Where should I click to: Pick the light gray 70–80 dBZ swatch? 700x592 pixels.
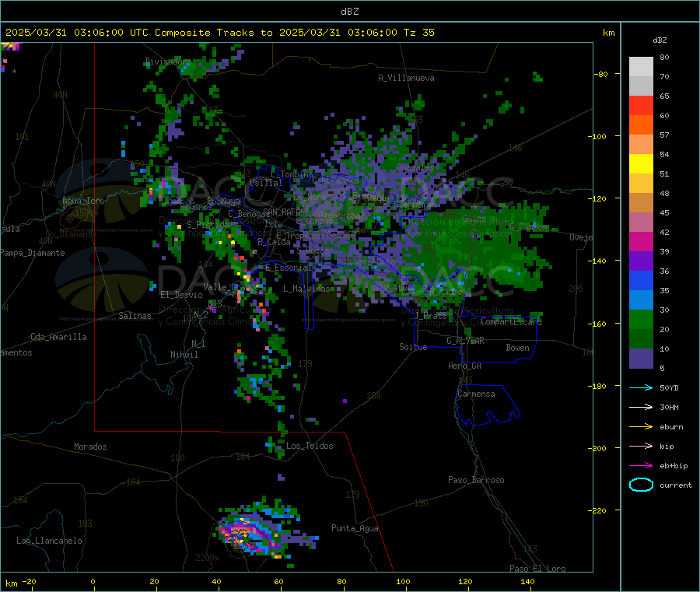point(641,67)
